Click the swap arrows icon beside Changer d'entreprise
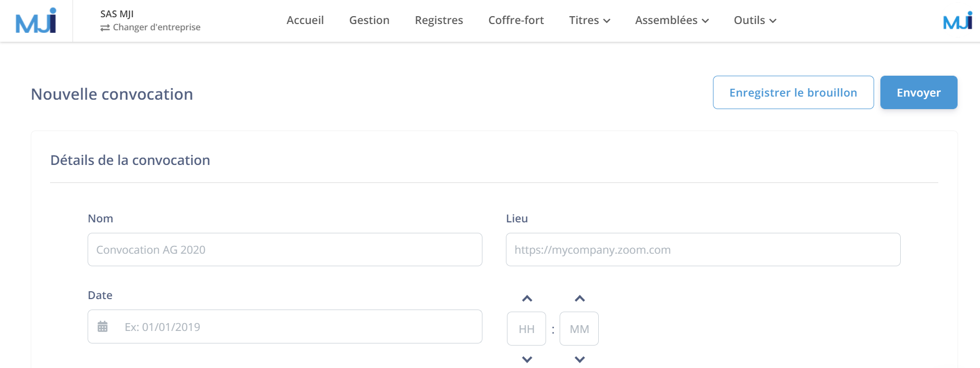The height and width of the screenshot is (368, 980). [105, 28]
